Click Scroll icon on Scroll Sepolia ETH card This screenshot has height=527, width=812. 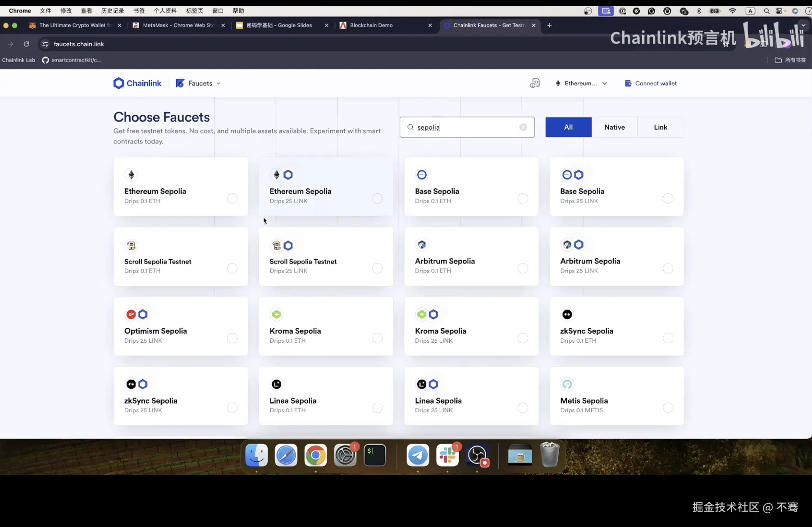click(131, 245)
